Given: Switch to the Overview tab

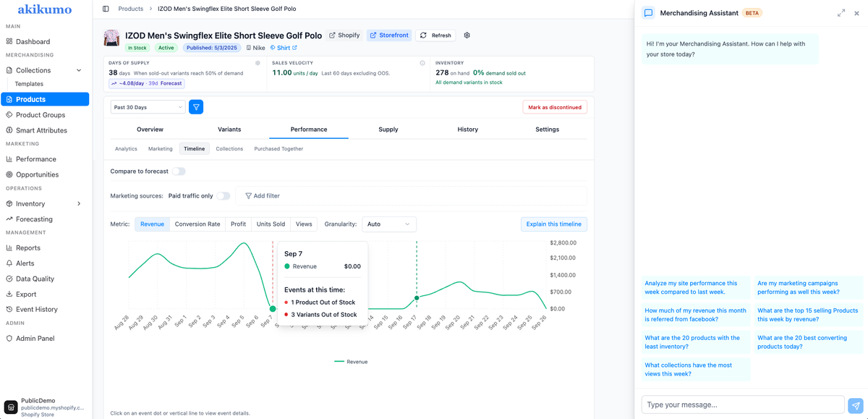Looking at the screenshot, I should click(150, 130).
